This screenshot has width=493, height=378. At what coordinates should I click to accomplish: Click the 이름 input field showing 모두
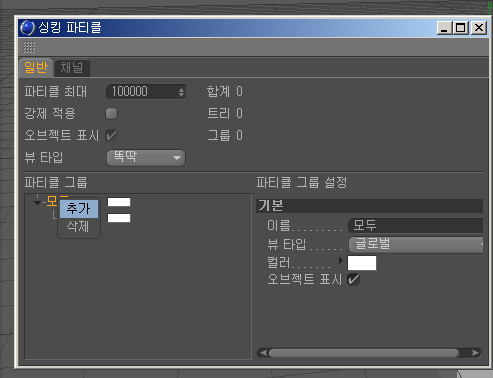pos(415,226)
